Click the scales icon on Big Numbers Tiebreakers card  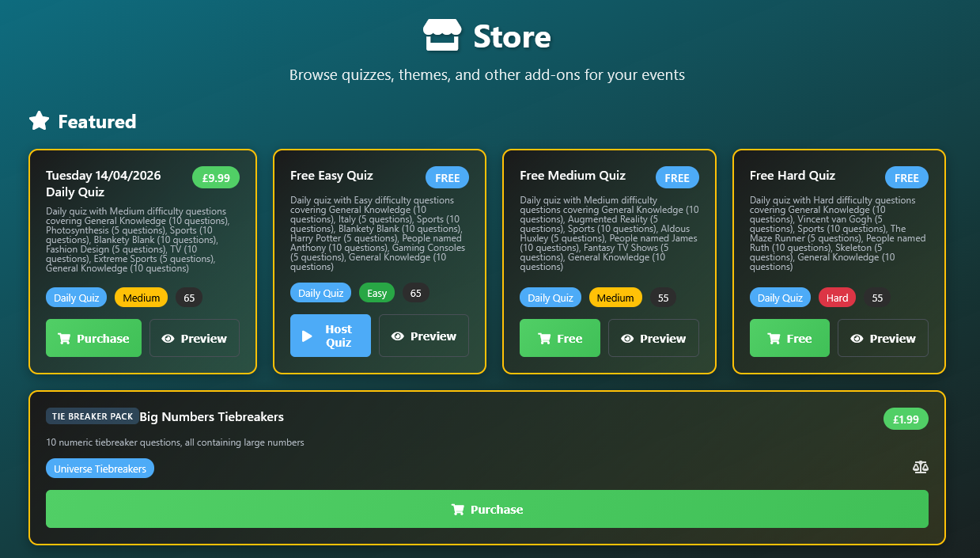tap(920, 467)
